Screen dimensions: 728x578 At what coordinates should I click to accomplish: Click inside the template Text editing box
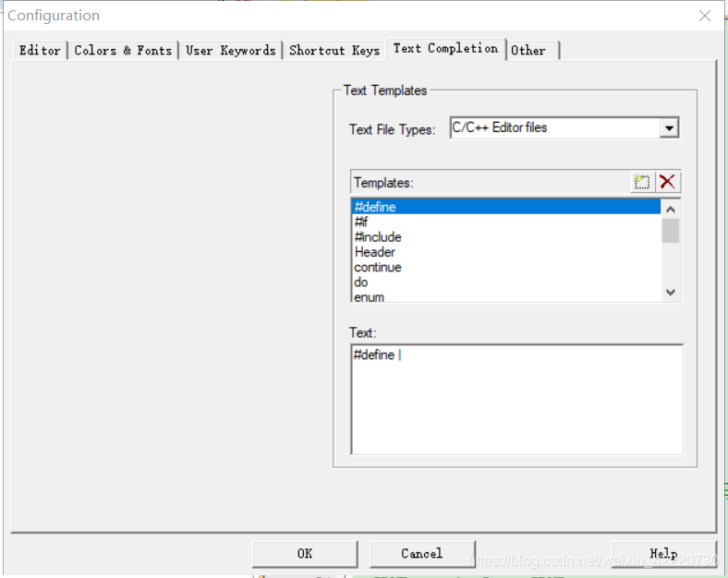(x=516, y=400)
